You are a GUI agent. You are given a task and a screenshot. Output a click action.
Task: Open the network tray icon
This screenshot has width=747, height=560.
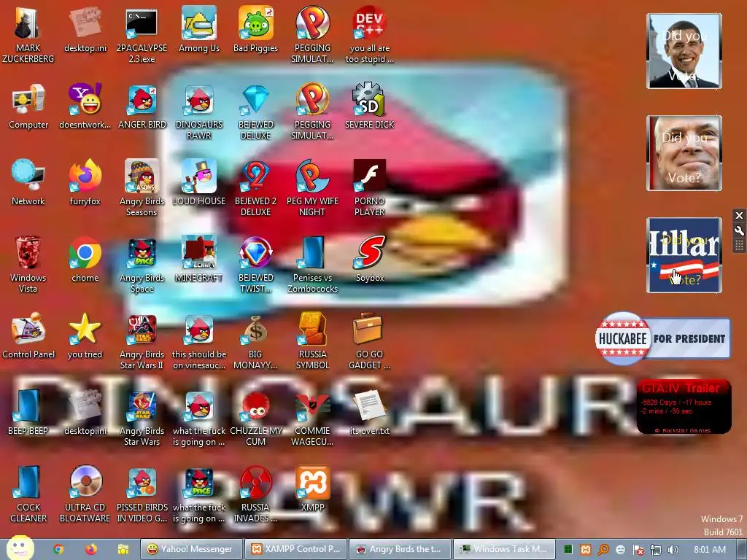tap(656, 550)
